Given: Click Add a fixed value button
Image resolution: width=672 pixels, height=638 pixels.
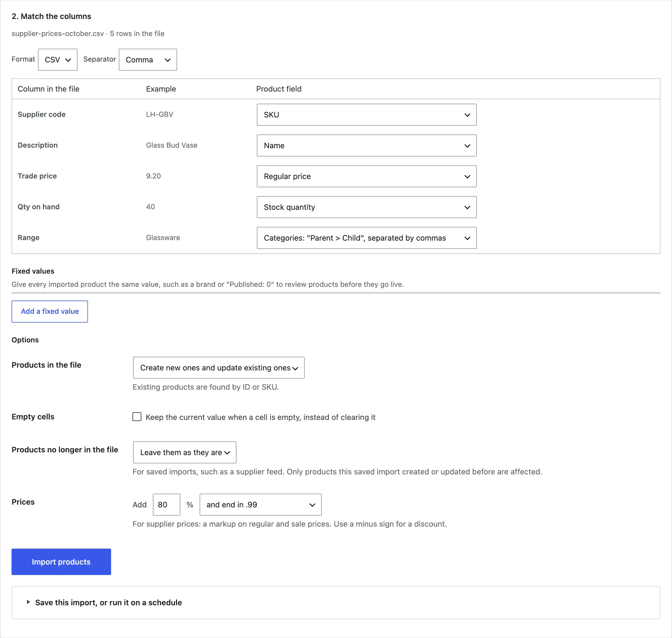Looking at the screenshot, I should pyautogui.click(x=50, y=311).
